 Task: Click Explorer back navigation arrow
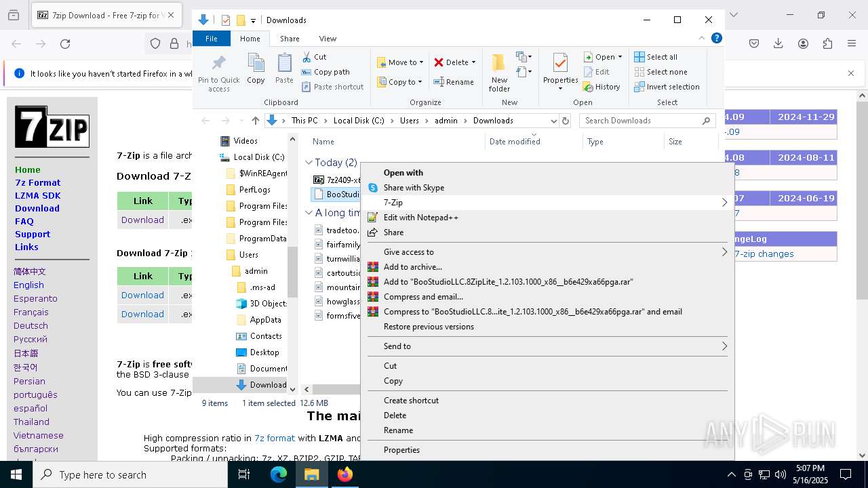pos(205,121)
